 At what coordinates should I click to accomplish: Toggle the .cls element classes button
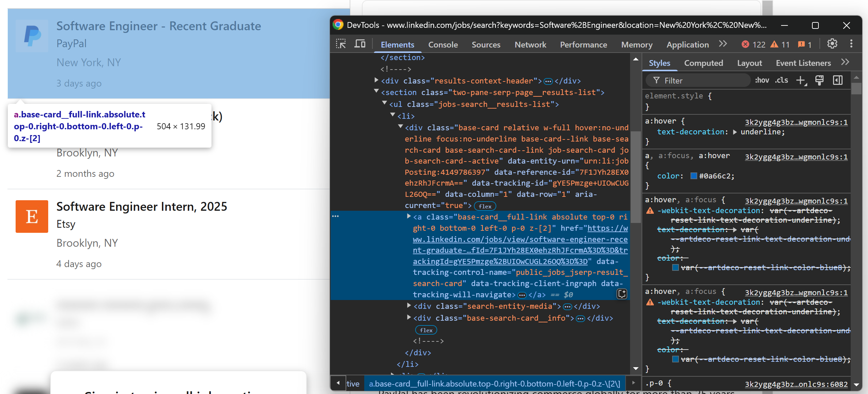click(x=781, y=80)
